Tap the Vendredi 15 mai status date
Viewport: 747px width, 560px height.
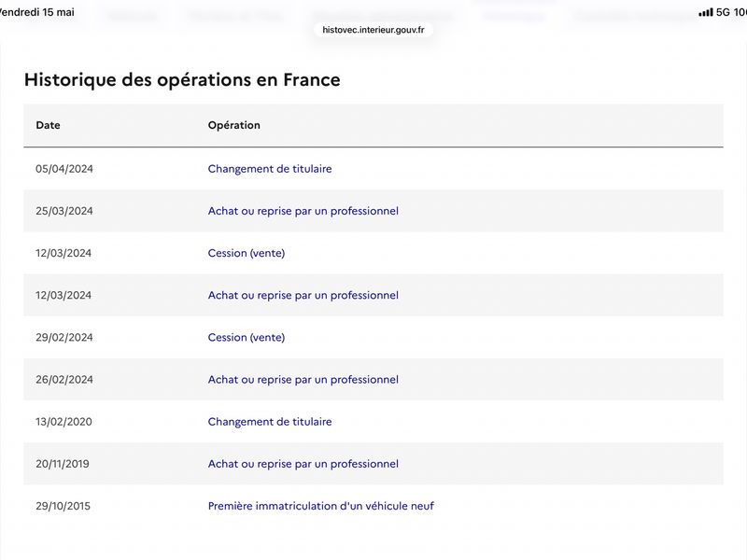tap(37, 12)
